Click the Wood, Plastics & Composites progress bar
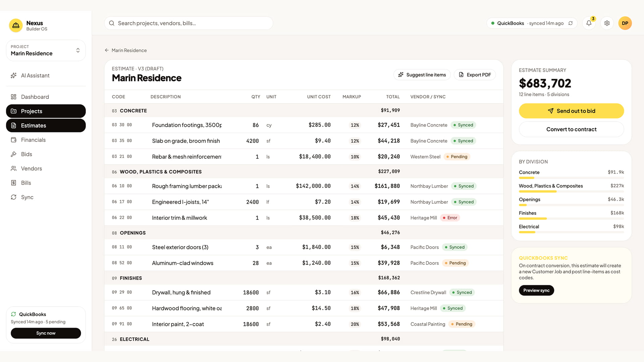 [571, 191]
